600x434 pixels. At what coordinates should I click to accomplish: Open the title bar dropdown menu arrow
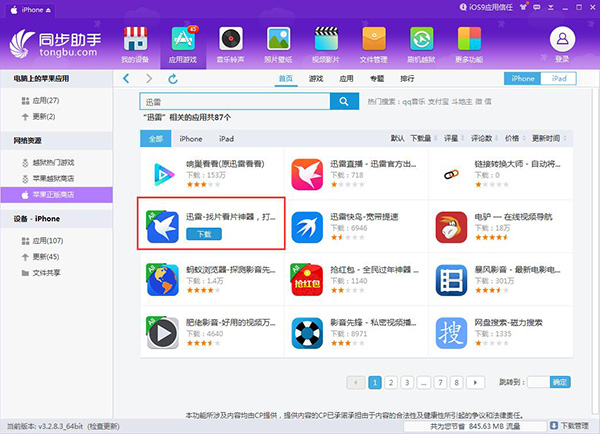point(551,7)
